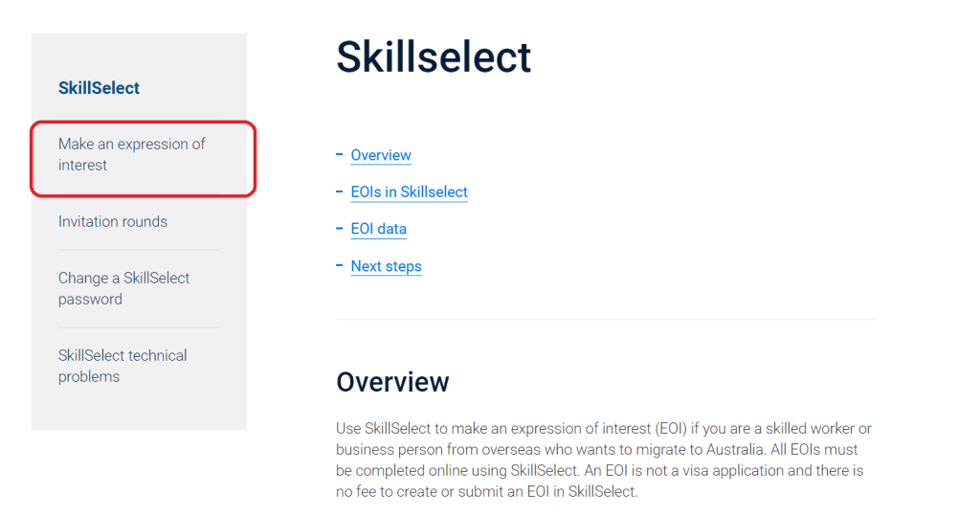Click the SkillSelect sidebar heading
980x517 pixels.
[x=99, y=88]
